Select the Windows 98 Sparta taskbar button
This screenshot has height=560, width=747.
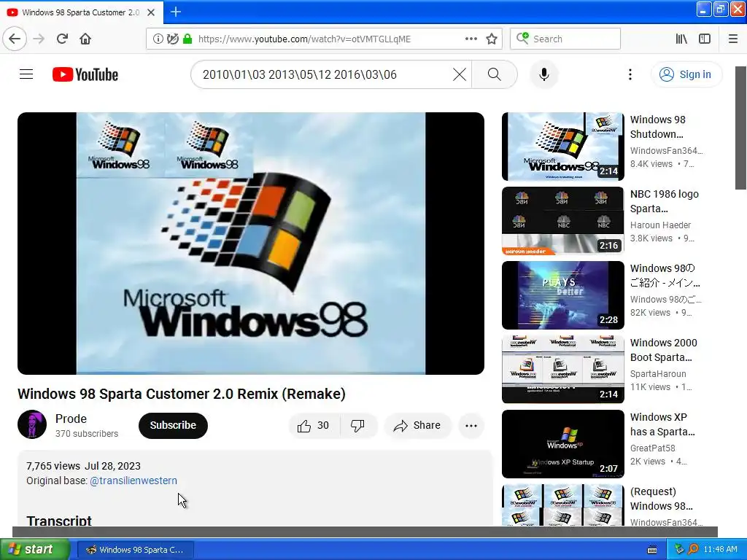[x=135, y=550]
